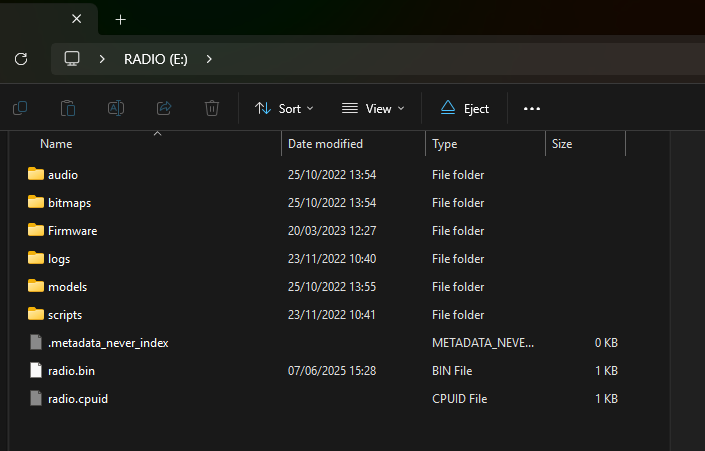Image resolution: width=705 pixels, height=451 pixels.
Task: Open the View dropdown
Action: click(x=373, y=109)
